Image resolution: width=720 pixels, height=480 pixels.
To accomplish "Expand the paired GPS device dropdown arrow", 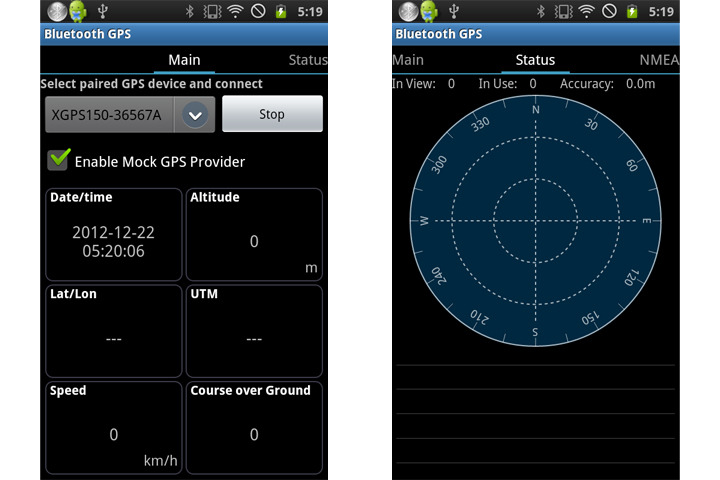I will click(x=195, y=115).
